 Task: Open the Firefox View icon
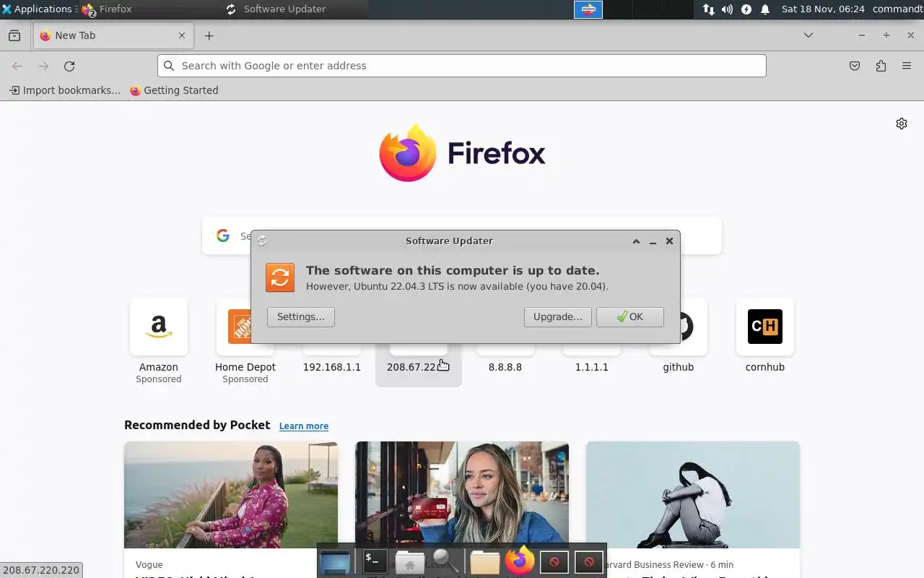click(x=14, y=35)
